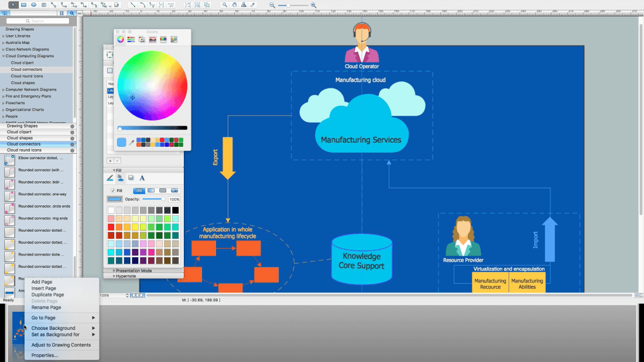Screen dimensions: 644x362
Task: Open the shadow settings icon
Action: click(x=131, y=178)
